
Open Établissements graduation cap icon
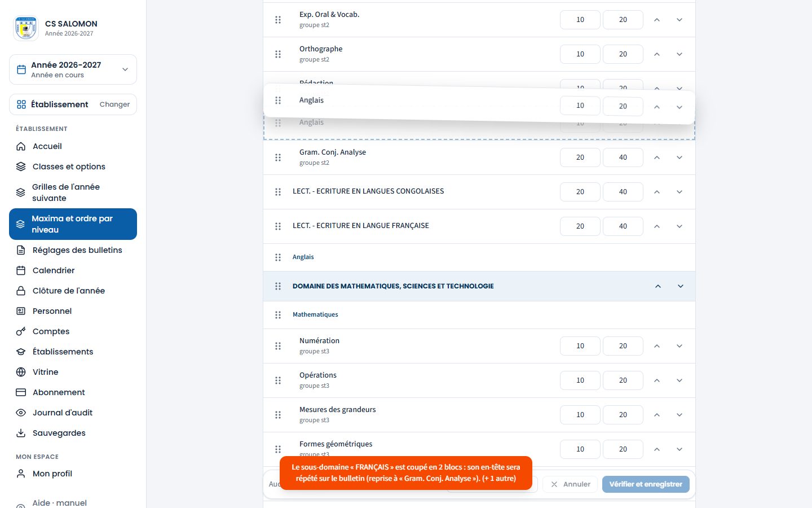(21, 352)
